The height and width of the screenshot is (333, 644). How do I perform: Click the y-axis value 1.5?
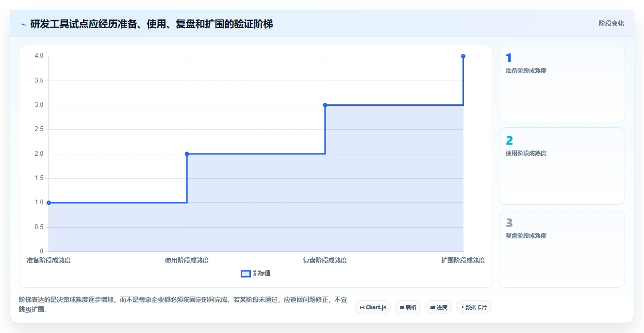[x=39, y=178]
